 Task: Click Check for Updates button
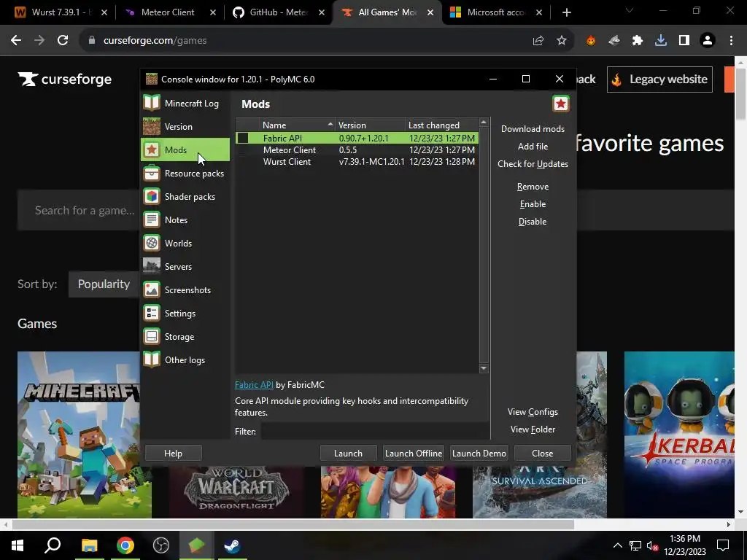(533, 164)
